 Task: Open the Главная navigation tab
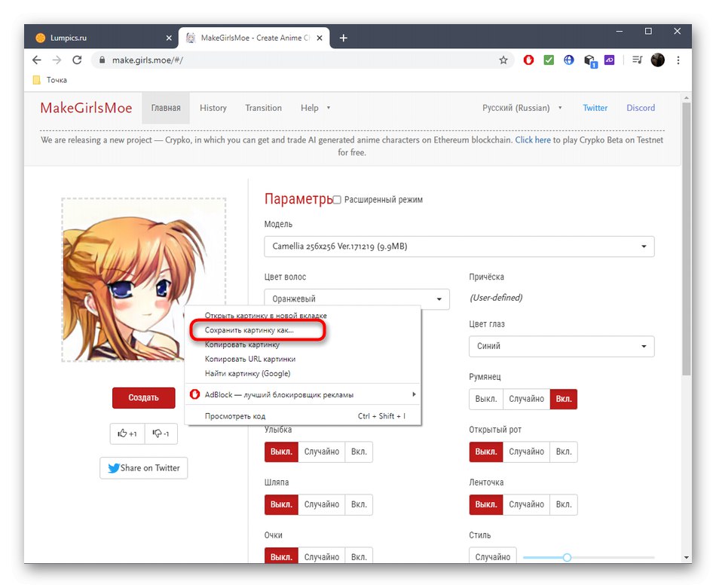[166, 108]
